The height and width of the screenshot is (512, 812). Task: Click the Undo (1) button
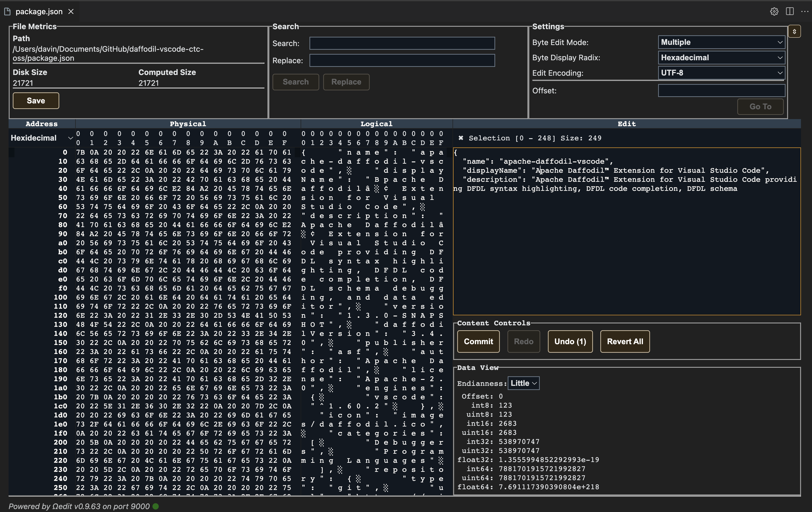click(x=570, y=341)
